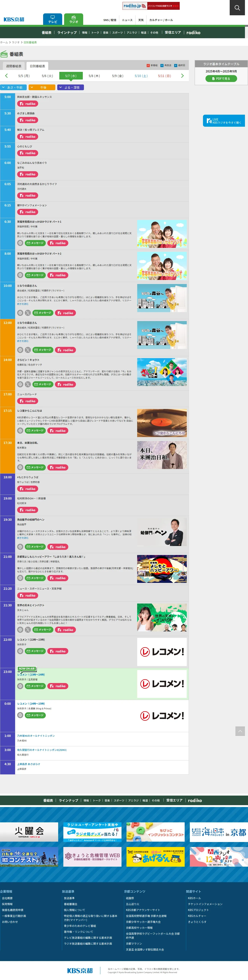Select the date 5/6 (火)

(x=48, y=76)
